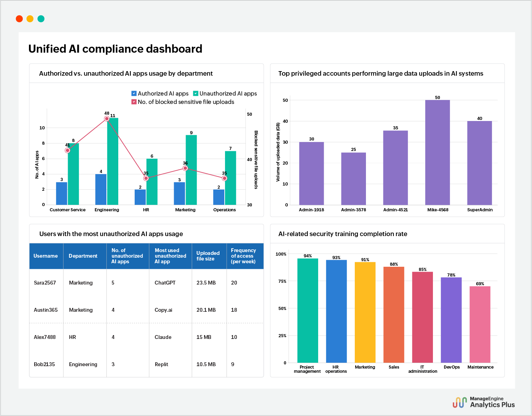Click the teal window control dot
Image resolution: width=532 pixels, height=416 pixels.
point(41,18)
